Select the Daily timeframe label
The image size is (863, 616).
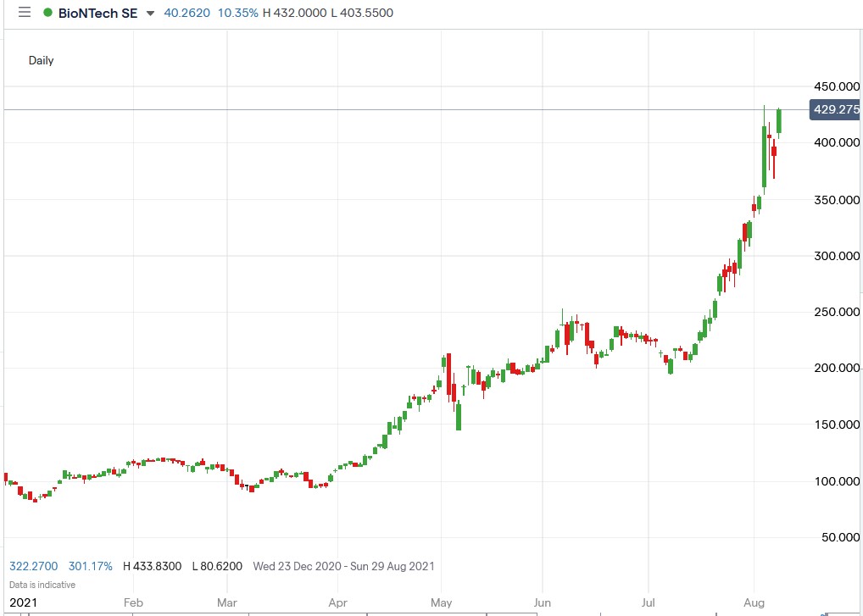coord(42,60)
